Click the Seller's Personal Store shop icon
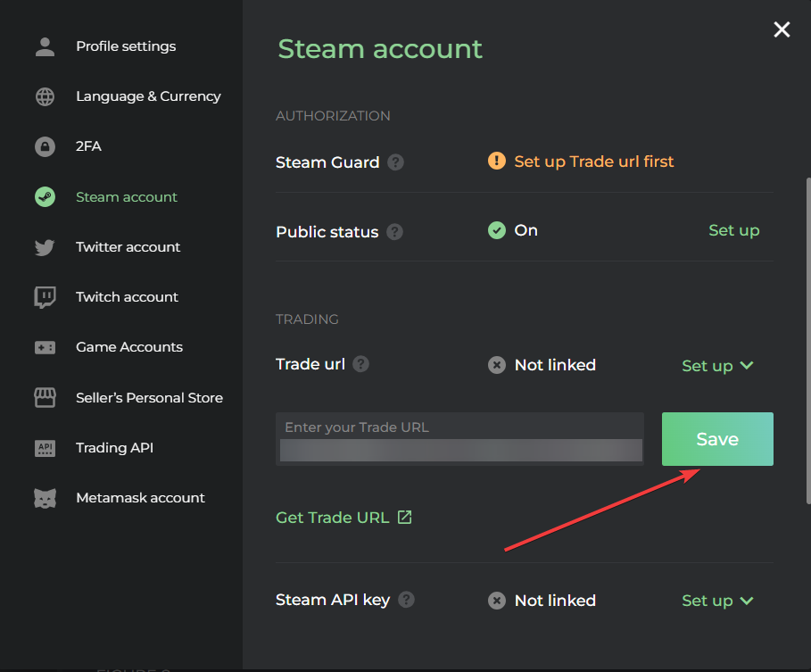The width and height of the screenshot is (811, 672). (x=45, y=397)
